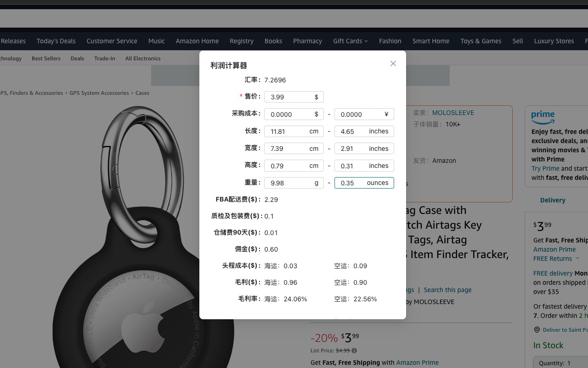Open Today's Deals in Amazon nav
This screenshot has width=588, height=368.
tap(56, 41)
